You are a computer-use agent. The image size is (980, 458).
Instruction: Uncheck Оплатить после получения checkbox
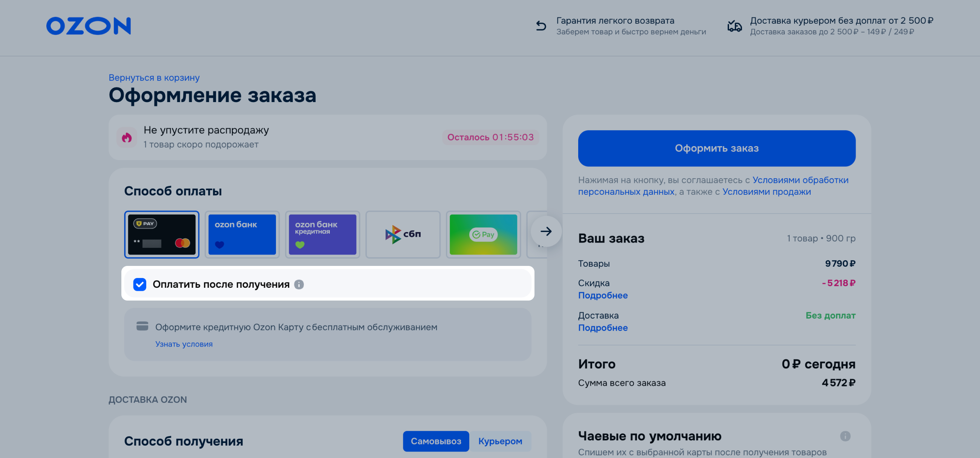pyautogui.click(x=139, y=284)
